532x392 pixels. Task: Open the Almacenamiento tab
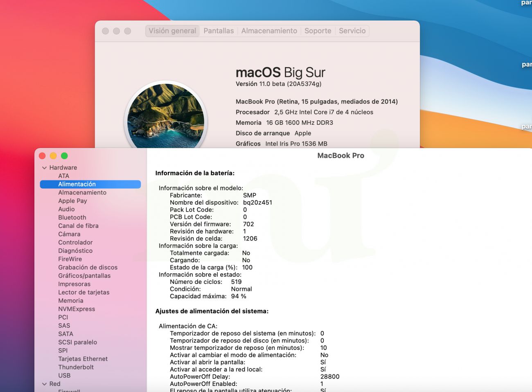(269, 31)
